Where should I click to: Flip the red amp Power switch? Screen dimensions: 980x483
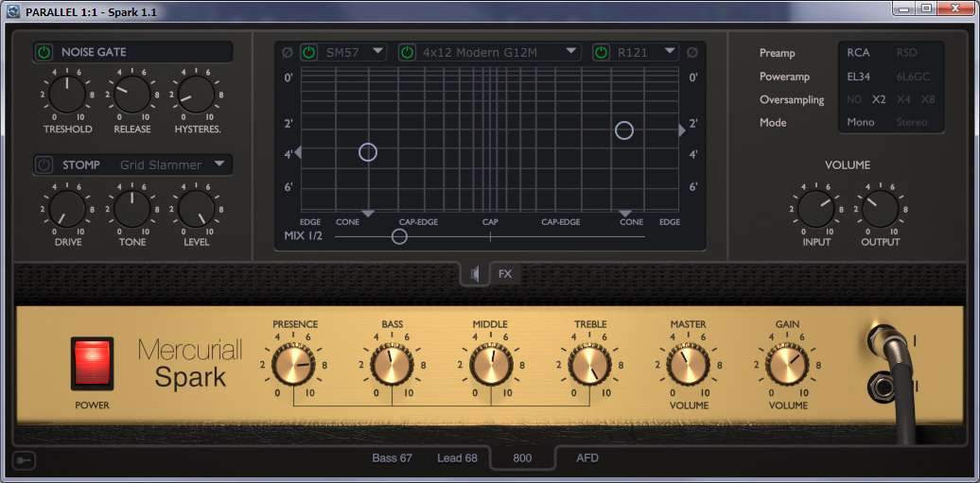[x=92, y=363]
